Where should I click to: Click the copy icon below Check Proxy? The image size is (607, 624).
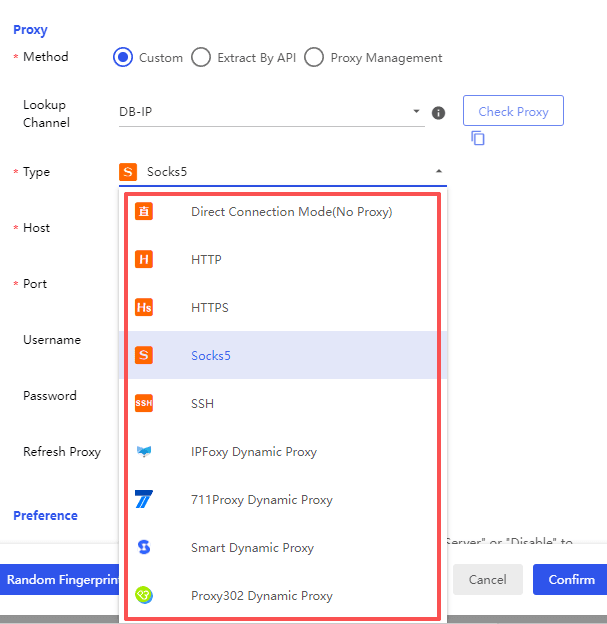coord(478,138)
